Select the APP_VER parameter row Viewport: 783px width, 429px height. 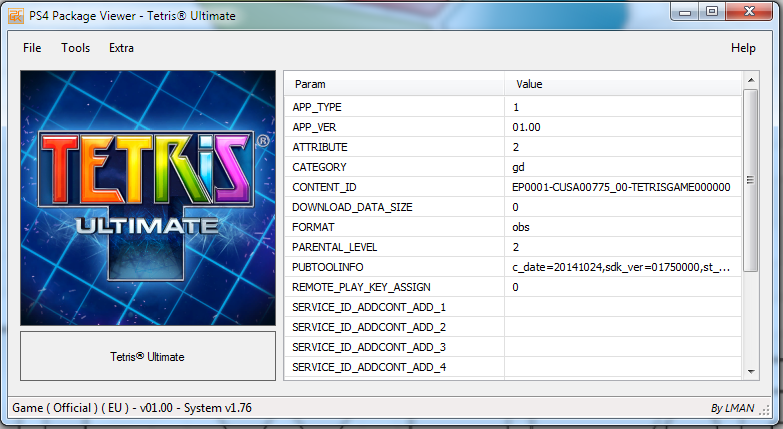click(x=394, y=127)
